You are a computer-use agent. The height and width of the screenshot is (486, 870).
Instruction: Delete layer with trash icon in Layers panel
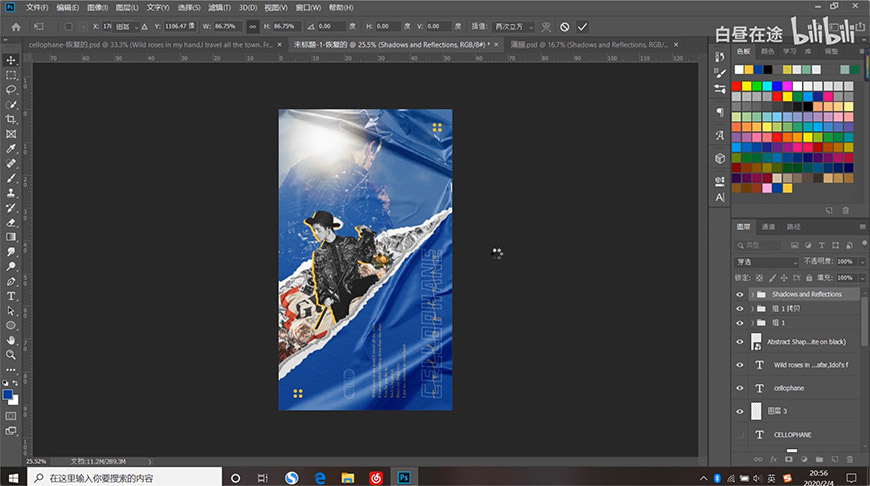(x=849, y=459)
